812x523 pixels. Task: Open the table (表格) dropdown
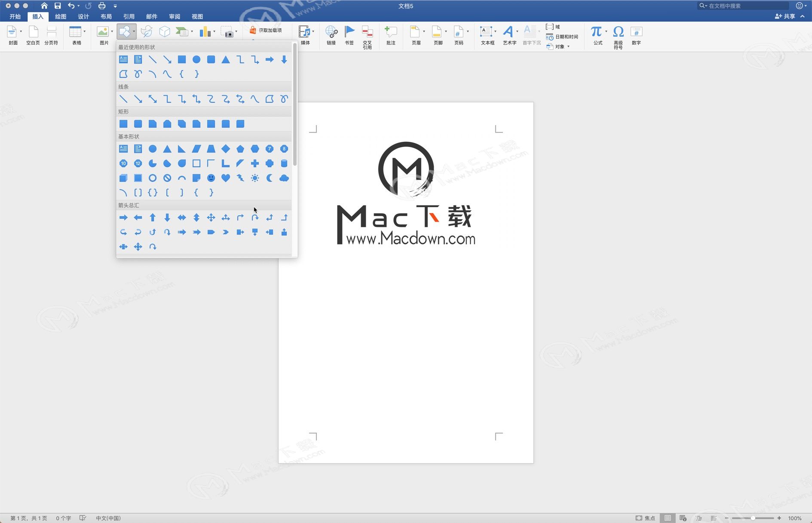coord(85,31)
